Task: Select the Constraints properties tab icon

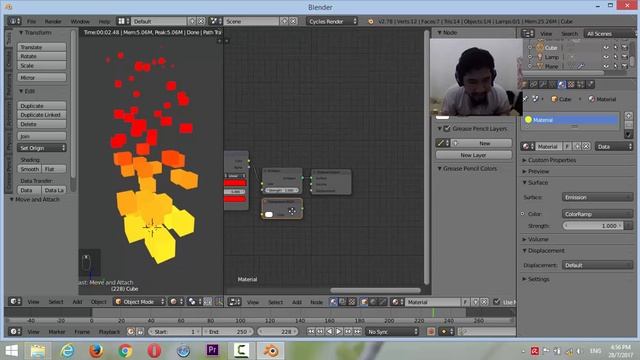Action: [533, 84]
